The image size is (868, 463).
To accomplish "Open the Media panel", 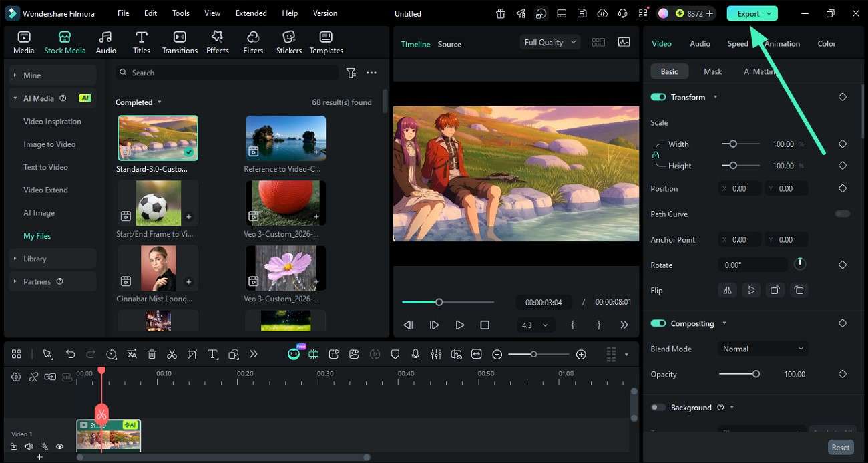I will pos(23,43).
